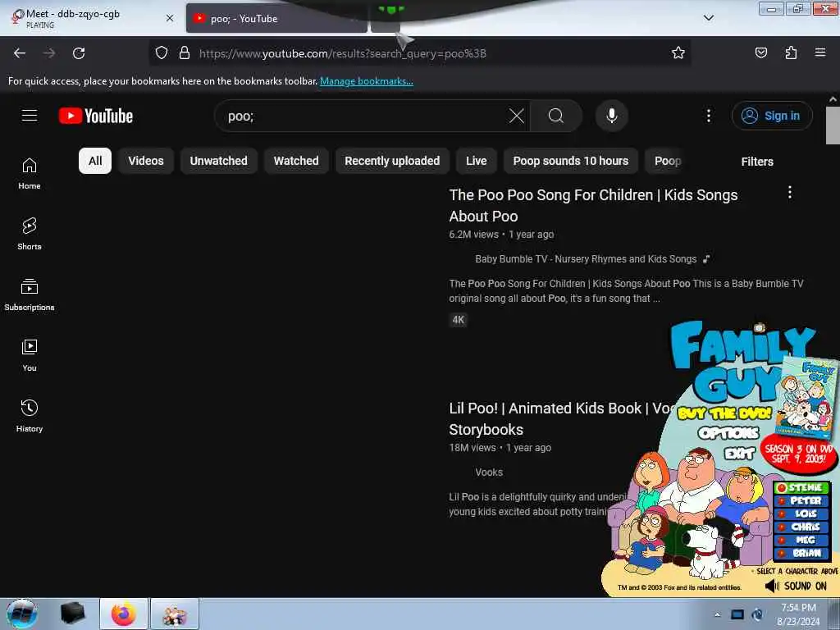Visit Baby Bumble TV channel link

586,258
